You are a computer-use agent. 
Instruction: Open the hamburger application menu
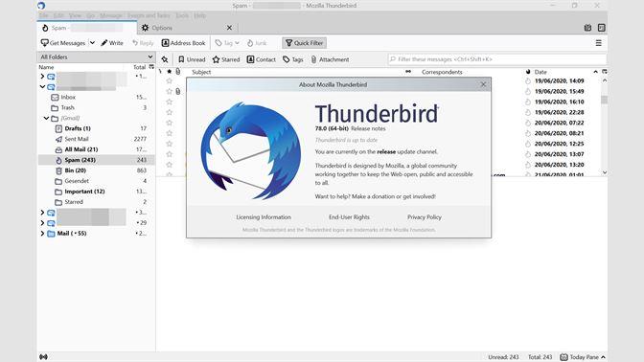(x=598, y=43)
